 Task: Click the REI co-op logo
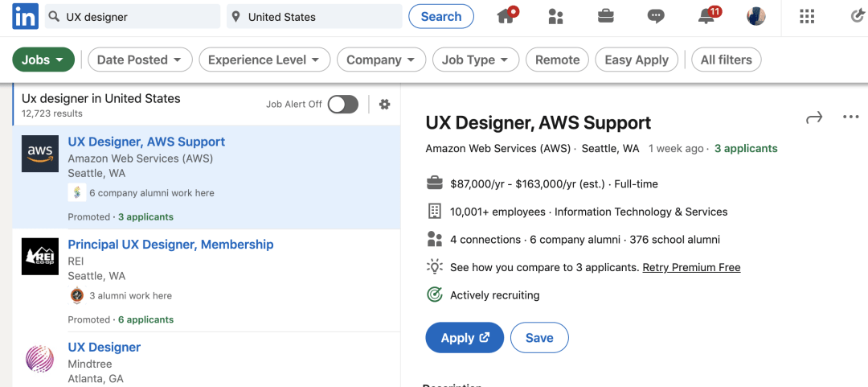coord(40,256)
